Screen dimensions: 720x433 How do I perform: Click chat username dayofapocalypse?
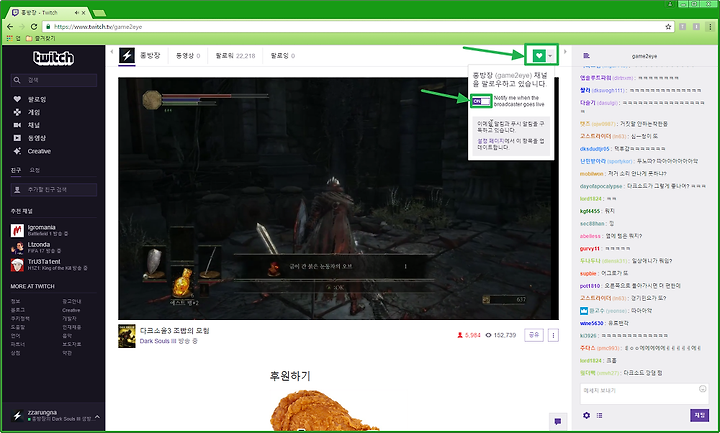601,186
